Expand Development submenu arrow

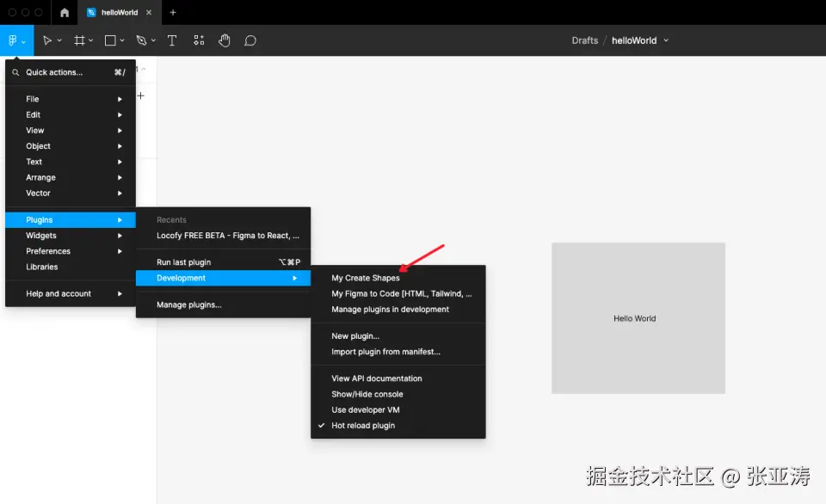coord(295,278)
